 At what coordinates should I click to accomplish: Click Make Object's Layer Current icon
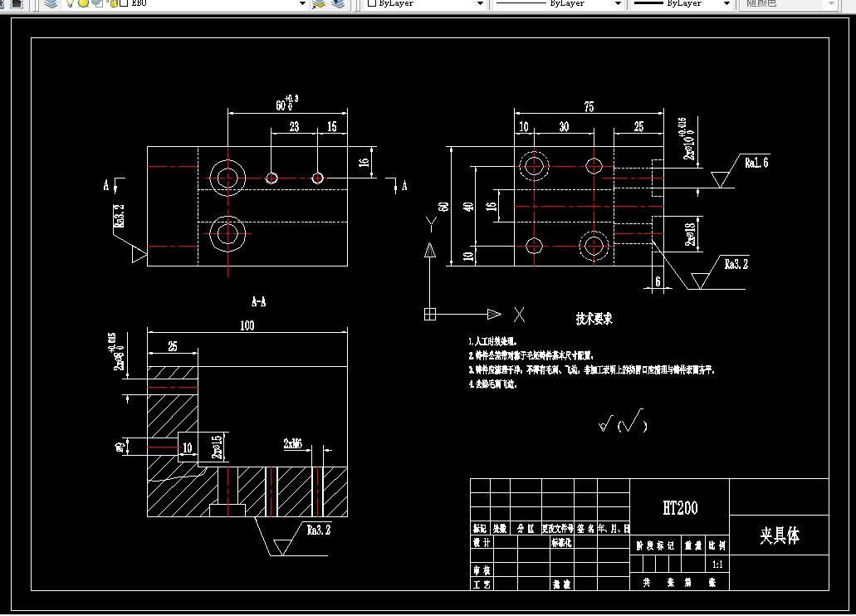[x=318, y=3]
